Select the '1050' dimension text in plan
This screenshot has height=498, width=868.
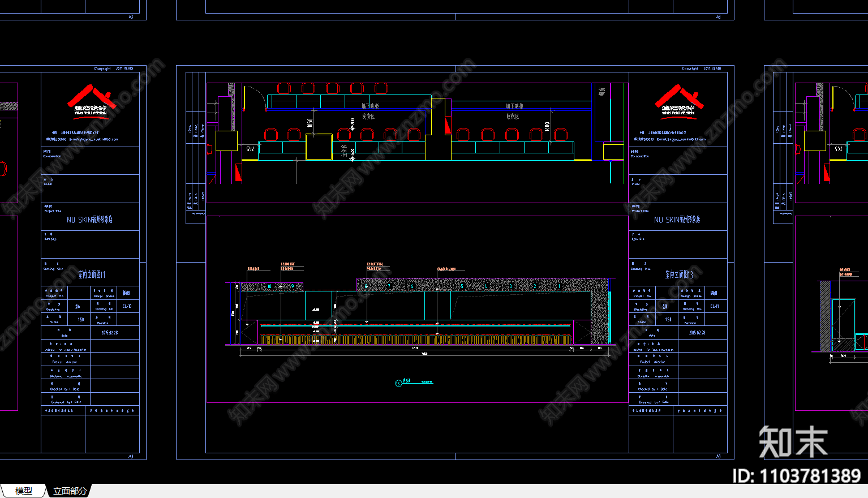point(310,123)
